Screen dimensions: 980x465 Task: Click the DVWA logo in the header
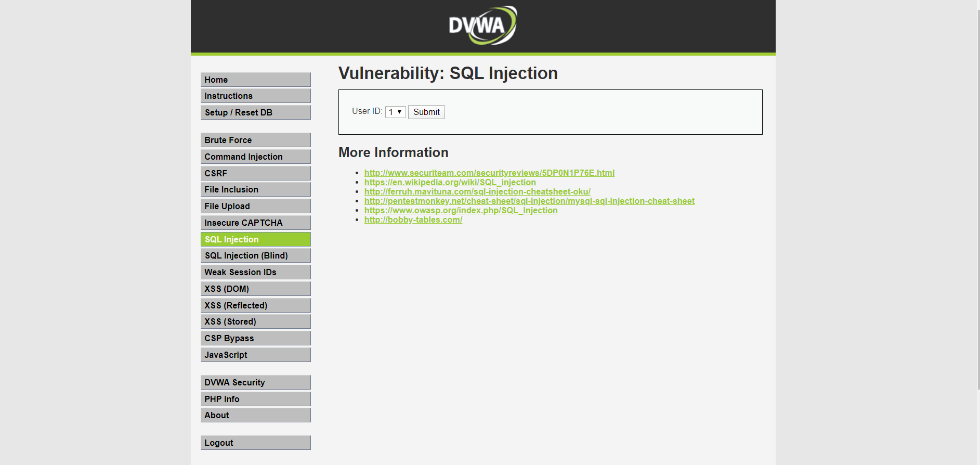[483, 25]
